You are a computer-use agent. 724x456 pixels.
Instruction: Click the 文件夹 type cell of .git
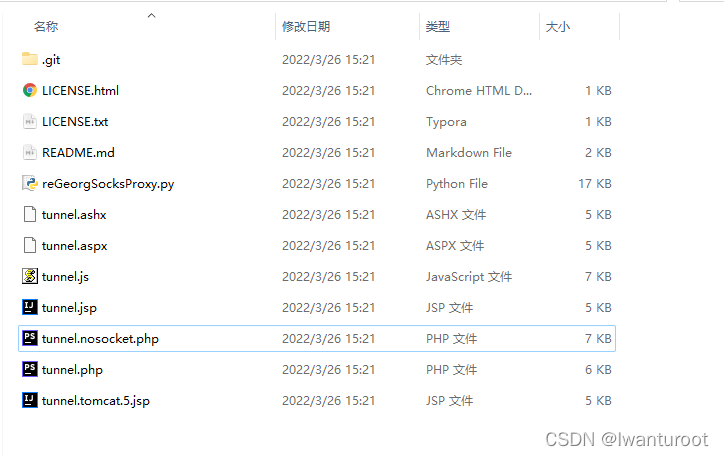[444, 60]
